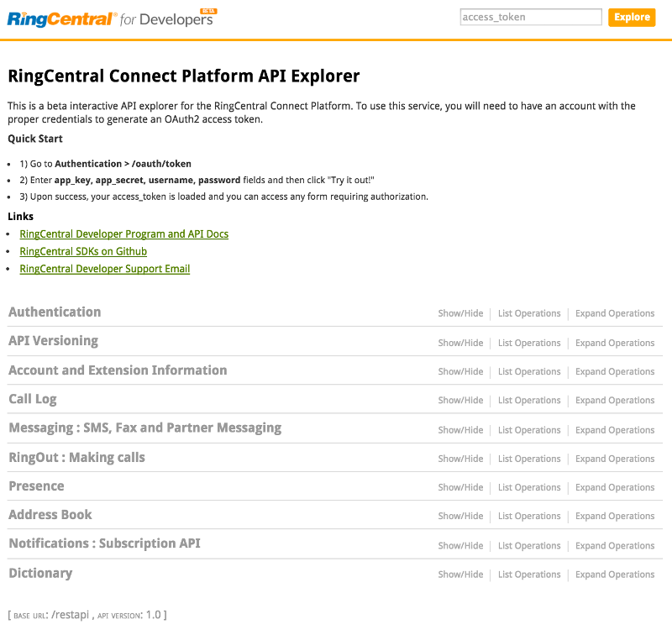Expand the Authentication section heading
Image resolution: width=672 pixels, height=630 pixels.
click(x=55, y=312)
